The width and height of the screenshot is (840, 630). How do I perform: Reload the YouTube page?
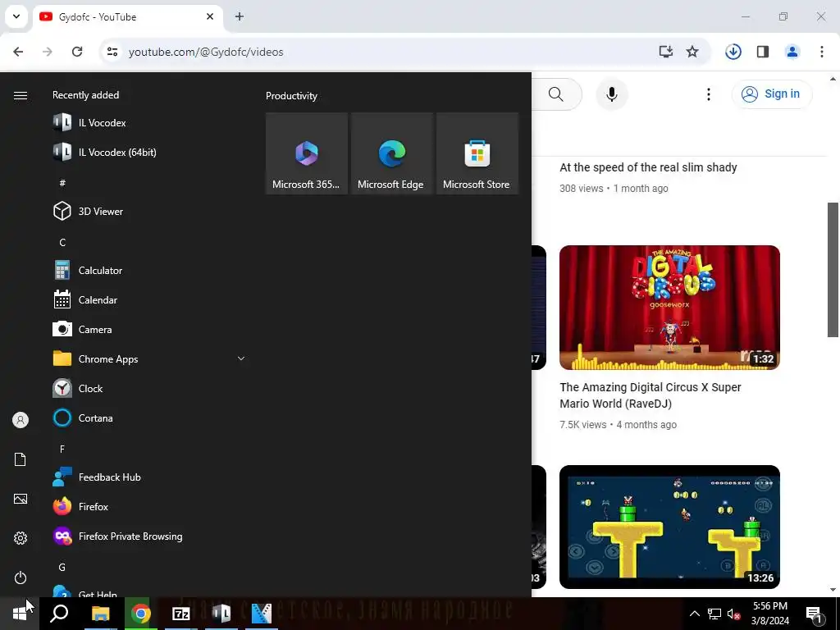click(77, 52)
